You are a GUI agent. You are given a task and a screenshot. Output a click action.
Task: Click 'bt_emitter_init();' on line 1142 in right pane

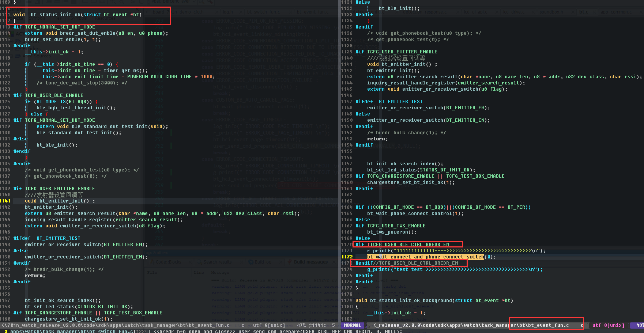[393, 70]
